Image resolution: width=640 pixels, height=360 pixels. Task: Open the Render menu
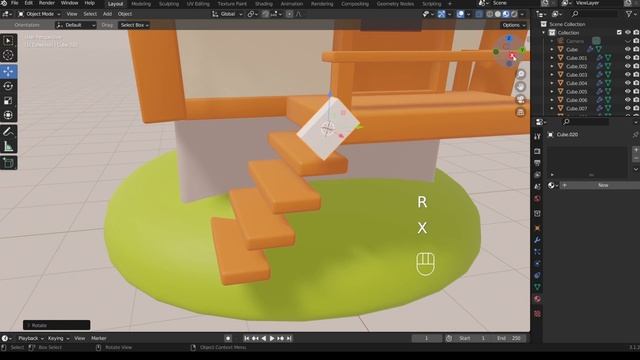click(47, 3)
